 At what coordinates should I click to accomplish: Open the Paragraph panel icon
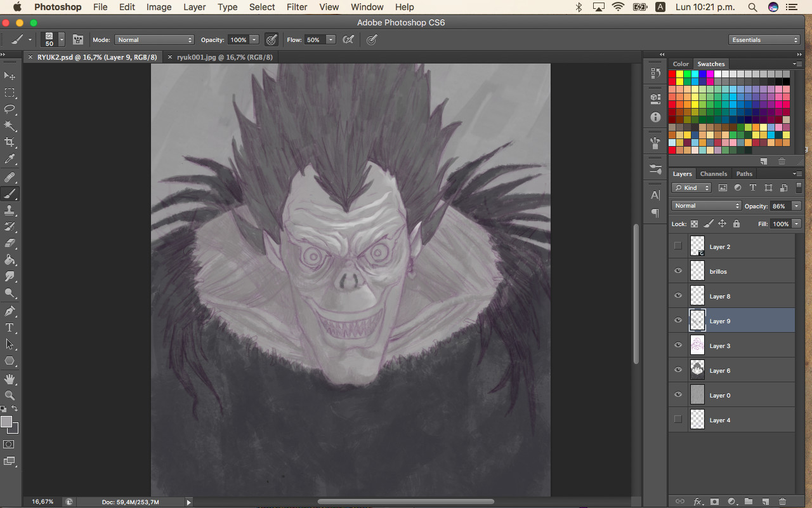(x=655, y=213)
